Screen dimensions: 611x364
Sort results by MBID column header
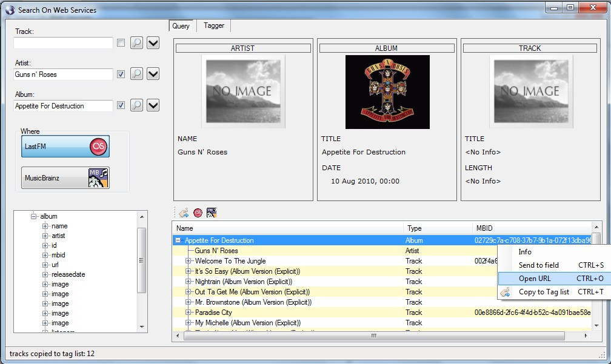point(532,228)
